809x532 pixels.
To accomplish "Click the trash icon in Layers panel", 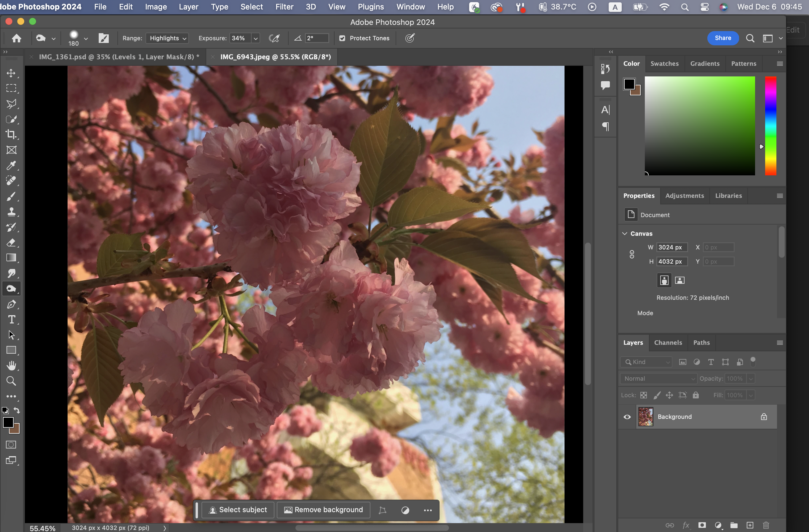I will click(766, 525).
